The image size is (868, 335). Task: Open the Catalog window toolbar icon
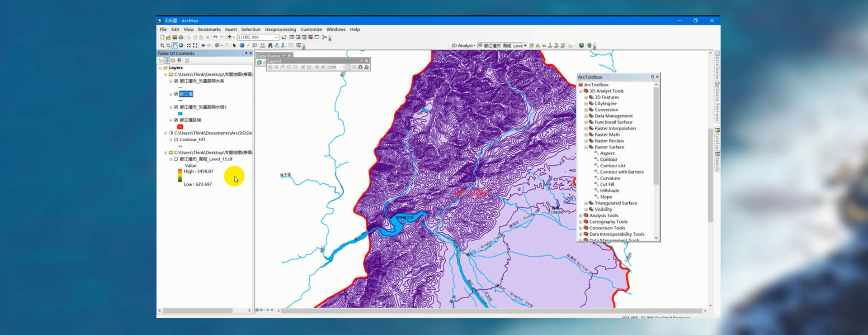[298, 37]
